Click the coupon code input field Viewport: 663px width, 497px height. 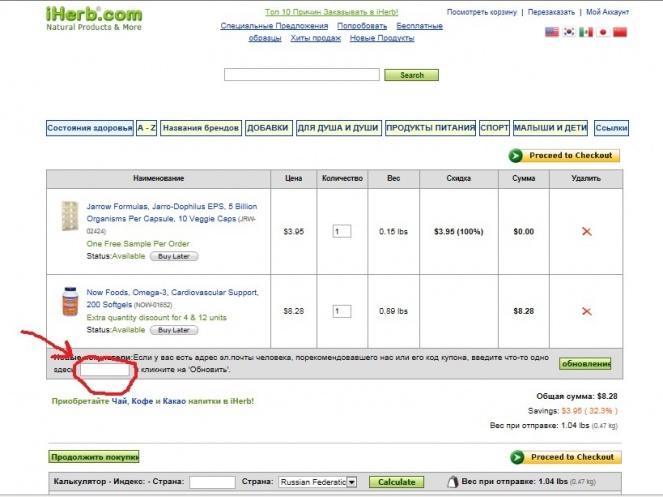pos(104,370)
